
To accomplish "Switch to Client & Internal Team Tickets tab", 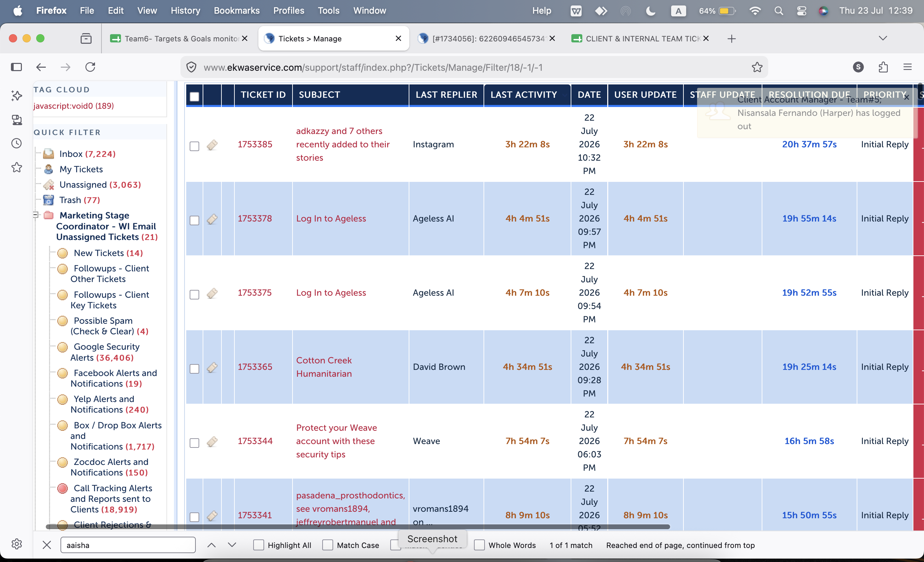I will point(640,39).
